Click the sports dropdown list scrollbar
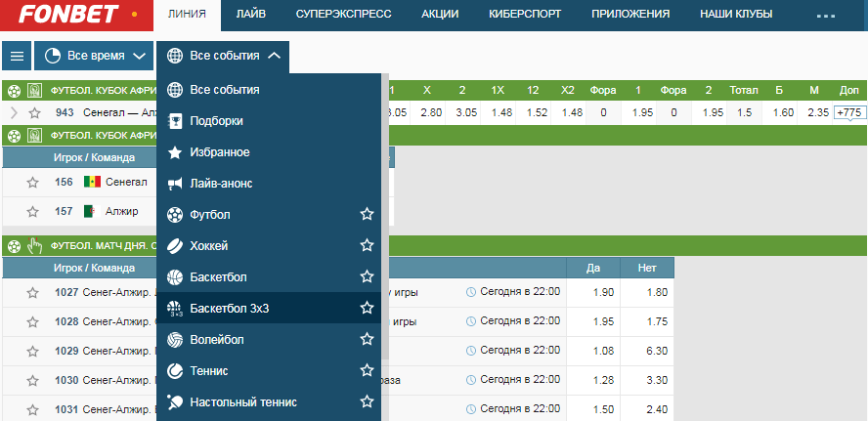The width and height of the screenshot is (868, 421). pos(385,217)
